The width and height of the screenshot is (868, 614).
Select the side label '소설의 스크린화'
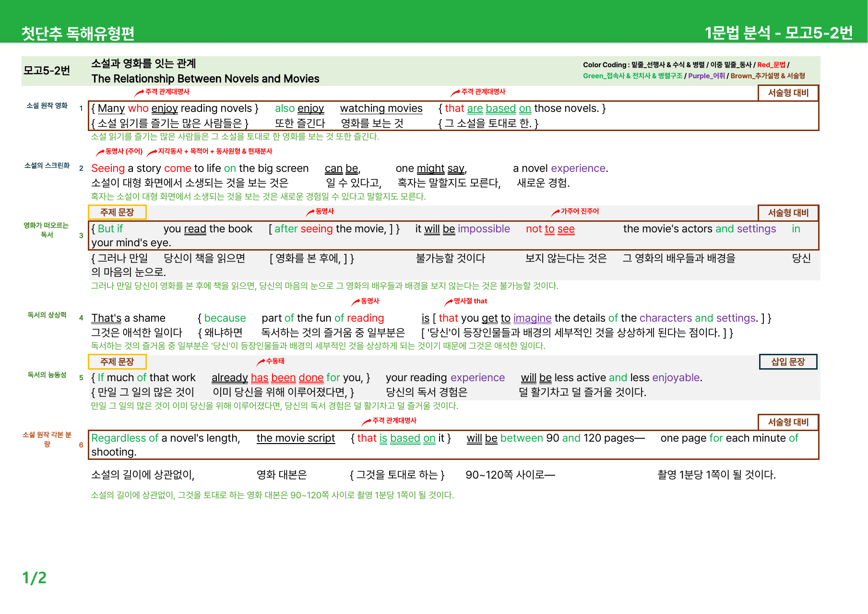coord(47,166)
